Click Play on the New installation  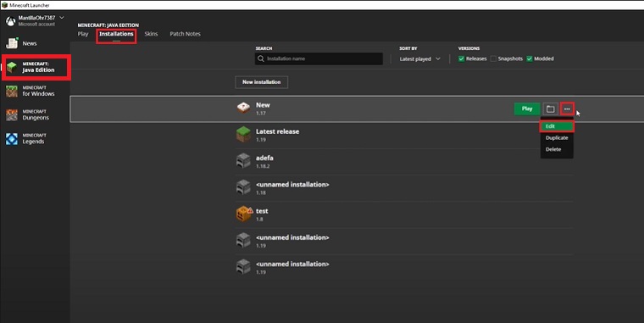click(x=527, y=109)
